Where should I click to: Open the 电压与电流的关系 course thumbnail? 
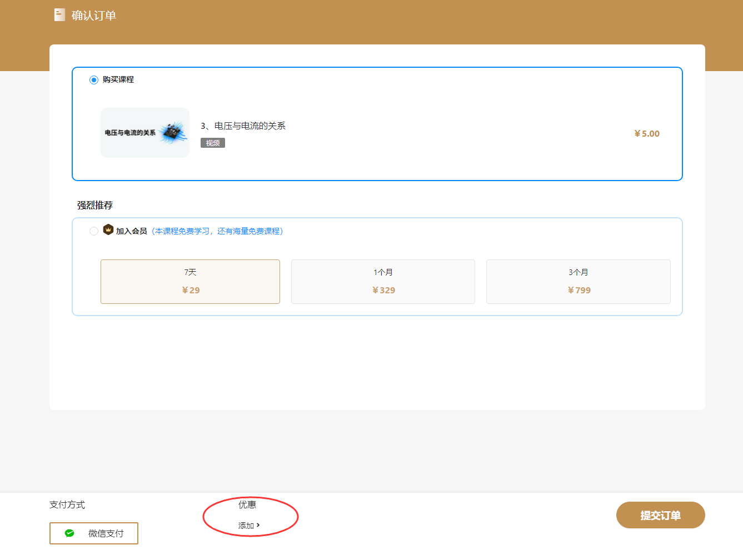144,133
